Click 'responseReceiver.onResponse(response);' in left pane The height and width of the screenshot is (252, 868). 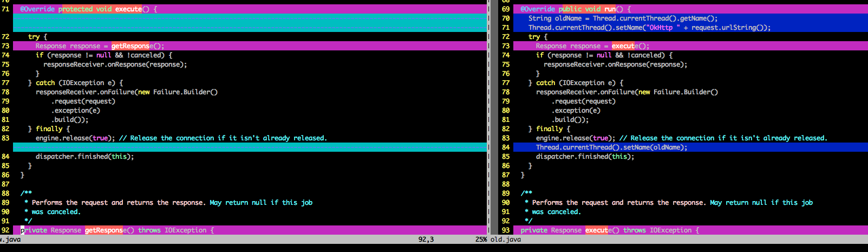click(115, 64)
